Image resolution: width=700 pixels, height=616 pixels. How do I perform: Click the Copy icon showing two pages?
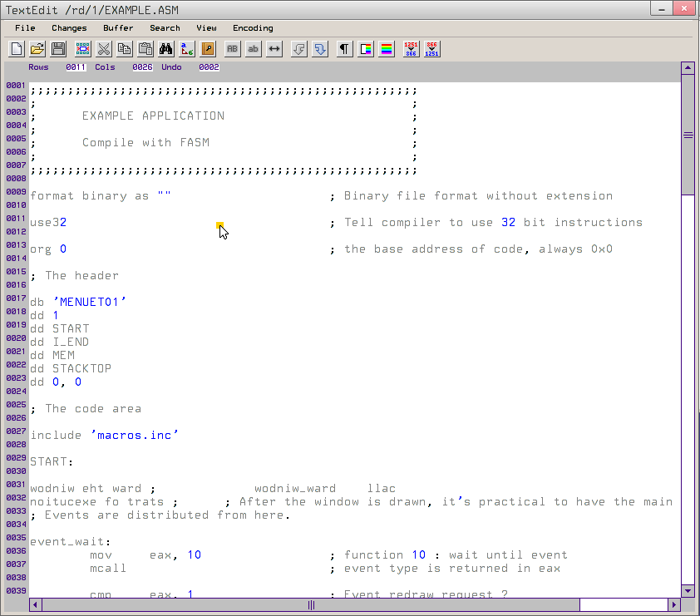125,49
